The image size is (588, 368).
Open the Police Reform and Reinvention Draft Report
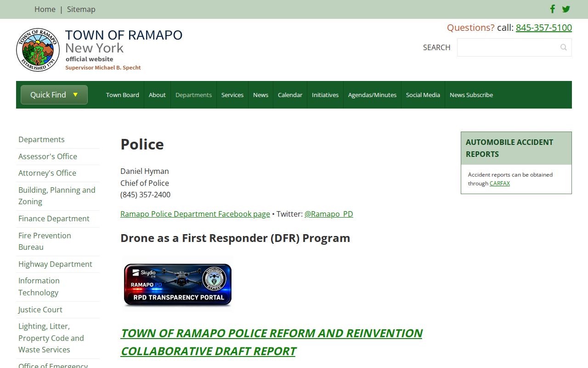(x=271, y=342)
